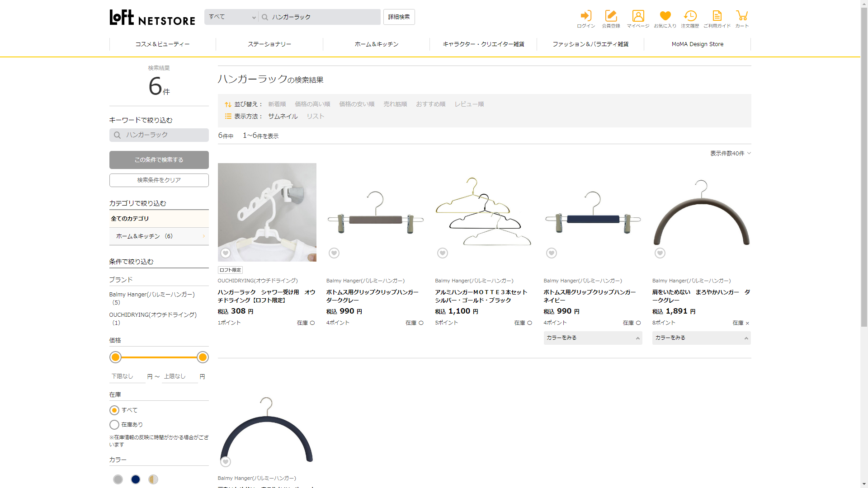The image size is (868, 488).
Task: Click the member registration icon
Action: coord(611,19)
